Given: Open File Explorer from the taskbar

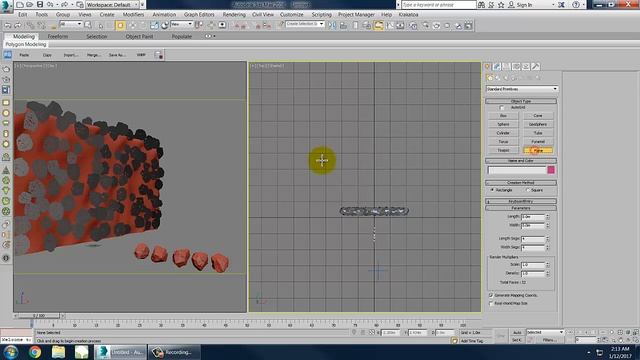Looking at the screenshot, I should coord(58,352).
